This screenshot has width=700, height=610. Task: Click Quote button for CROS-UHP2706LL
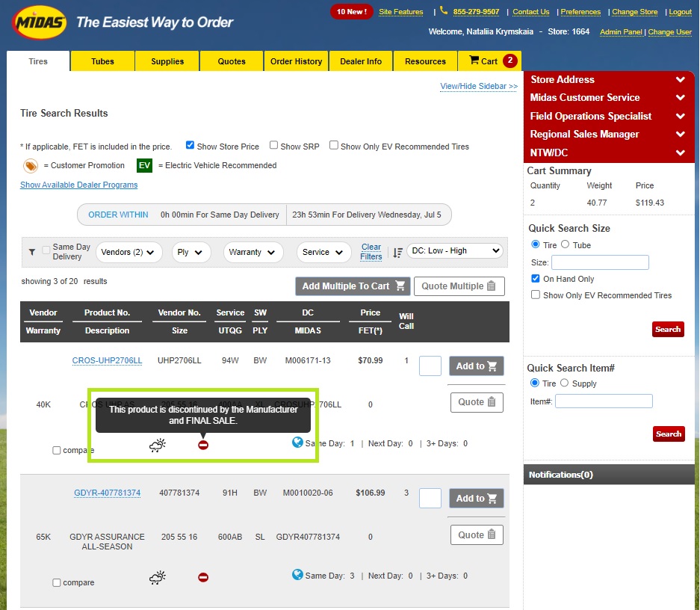pyautogui.click(x=477, y=402)
